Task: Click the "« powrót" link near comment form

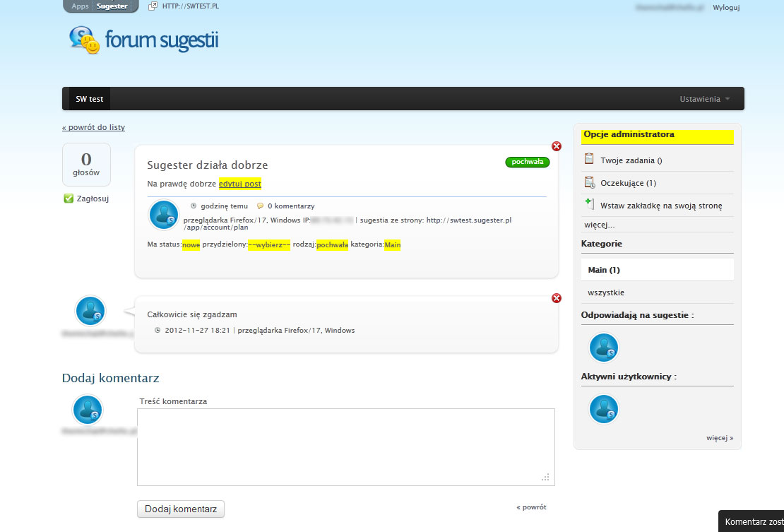Action: coord(531,507)
